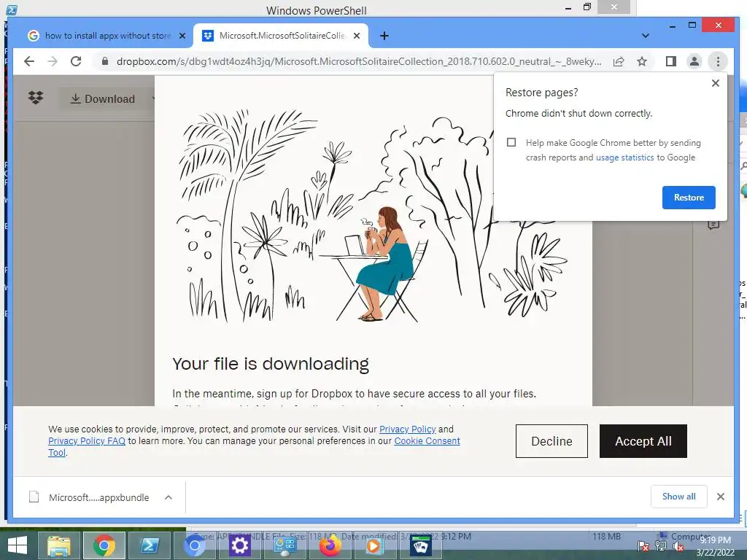
Task: Click the muted volume tray icon
Action: coord(678,545)
